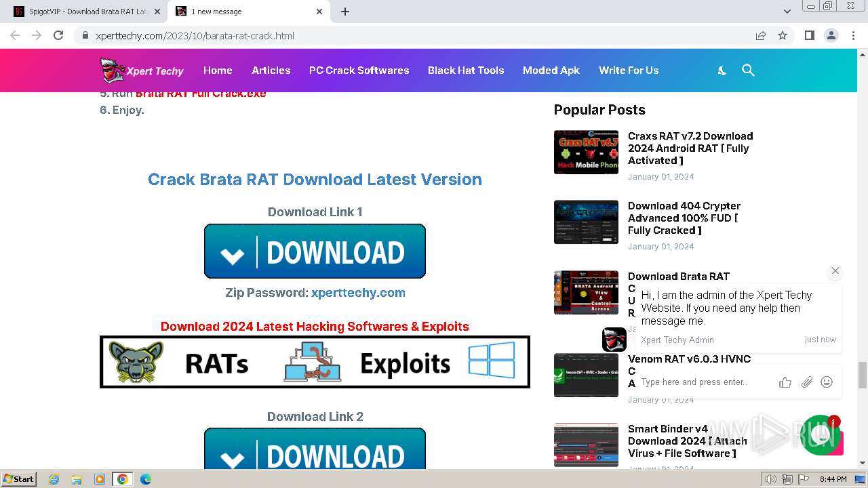Open File Explorer from taskbar

77,479
